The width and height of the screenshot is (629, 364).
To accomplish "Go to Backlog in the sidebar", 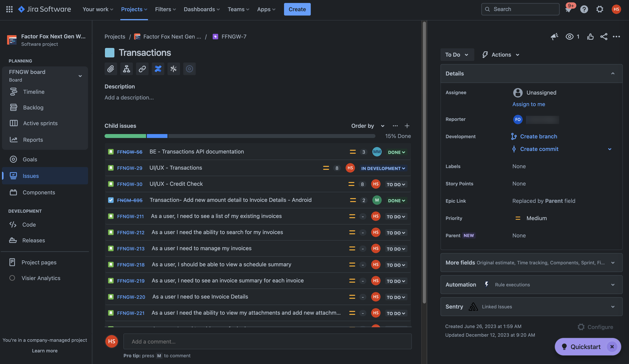I will pos(33,108).
